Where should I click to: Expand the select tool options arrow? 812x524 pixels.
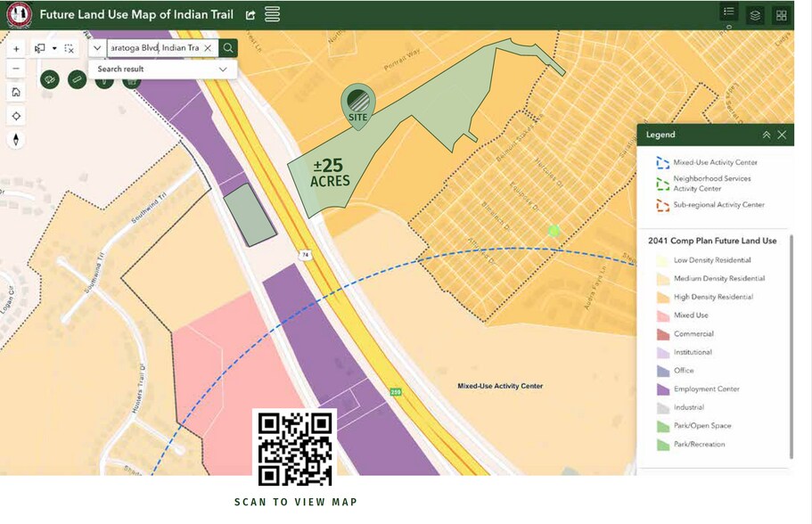click(x=54, y=49)
